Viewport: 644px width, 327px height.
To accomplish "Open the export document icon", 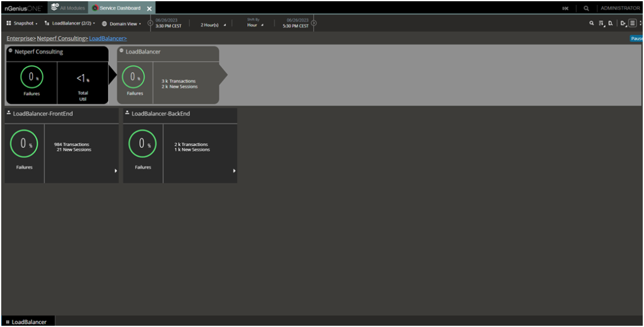I will coord(623,23).
